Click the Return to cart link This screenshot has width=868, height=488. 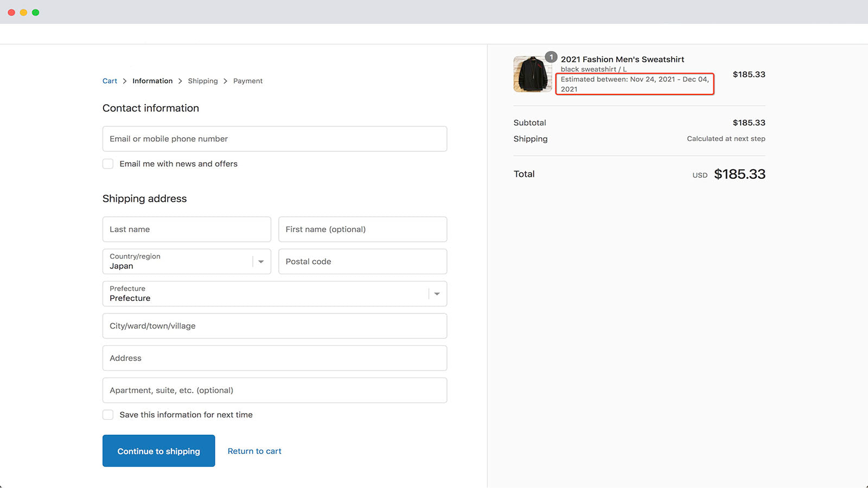click(254, 451)
